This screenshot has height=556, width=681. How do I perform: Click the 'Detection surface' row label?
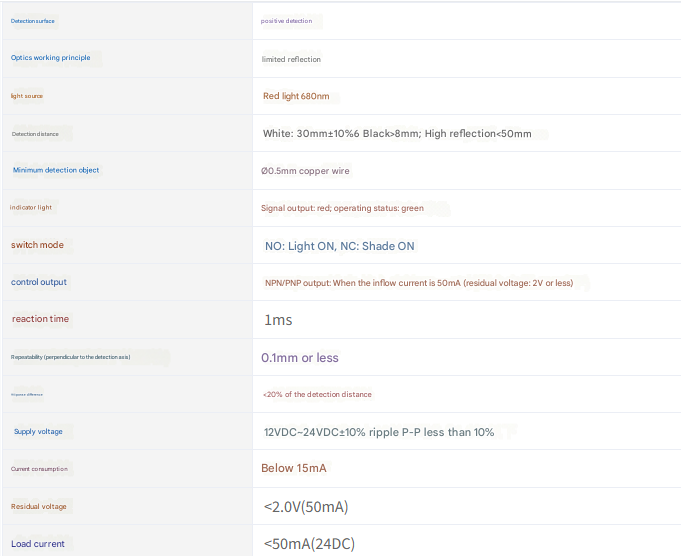33,21
